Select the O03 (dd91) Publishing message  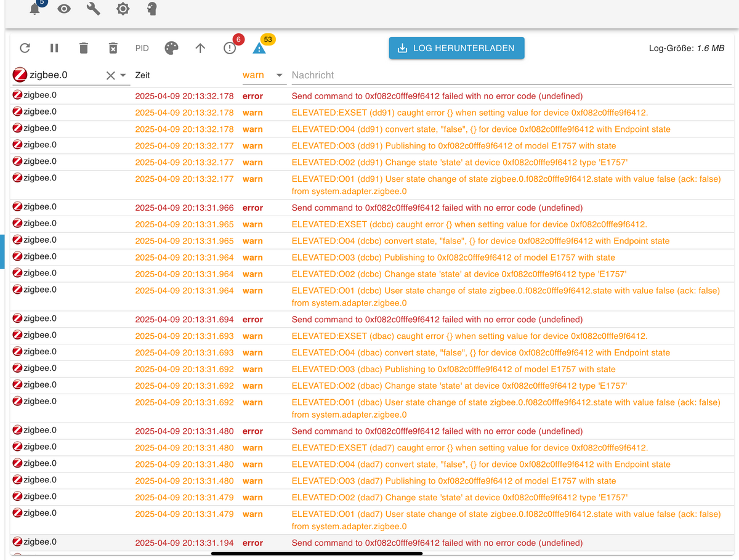coord(454,146)
